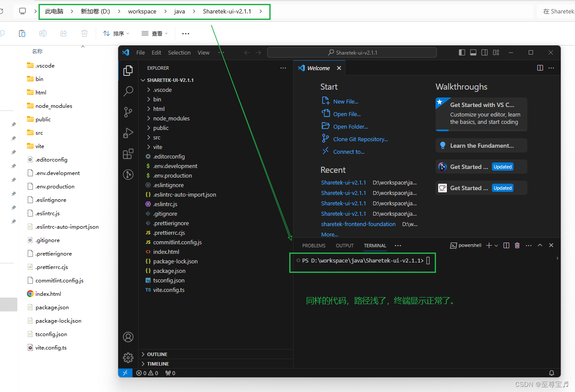This screenshot has height=392, width=575.
Task: Customize layout in VS Code title bar
Action: [496, 52]
